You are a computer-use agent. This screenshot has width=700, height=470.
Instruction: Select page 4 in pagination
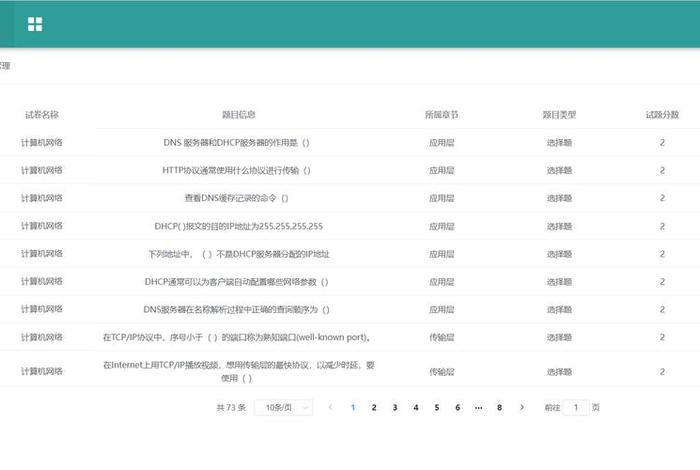416,408
